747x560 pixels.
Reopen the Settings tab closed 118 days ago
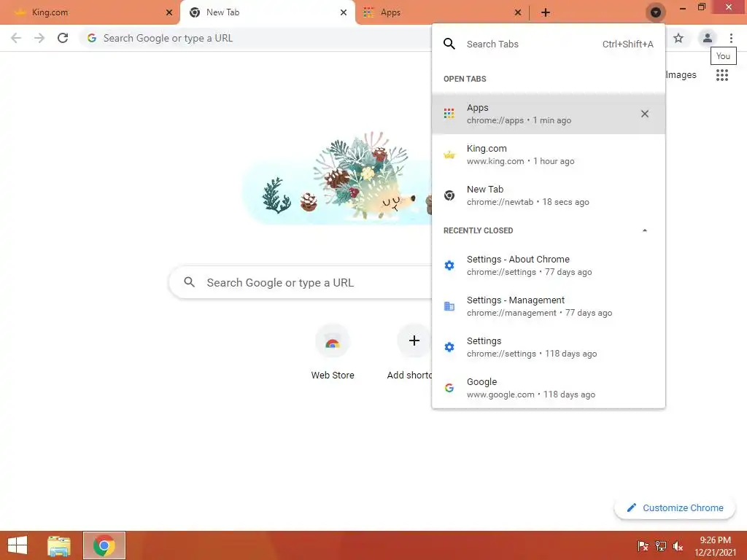(549, 347)
